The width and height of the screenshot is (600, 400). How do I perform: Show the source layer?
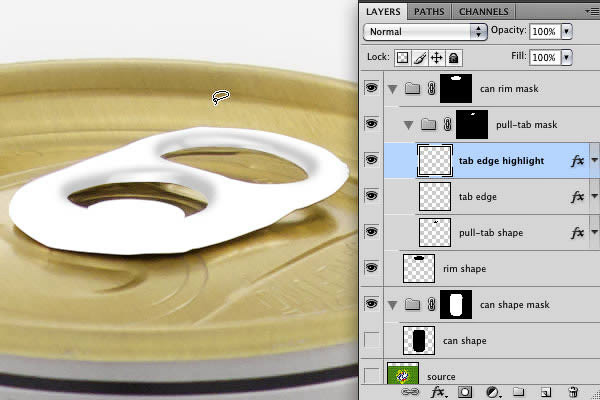coord(371,375)
